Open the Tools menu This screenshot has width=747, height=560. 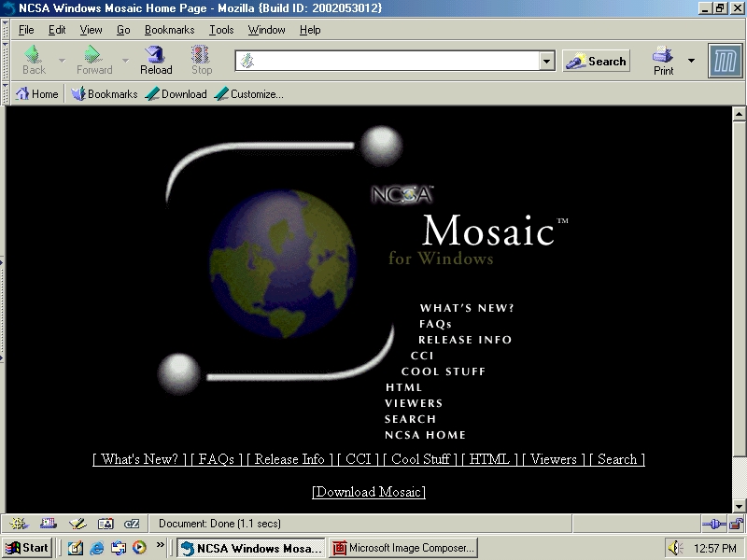coord(221,30)
